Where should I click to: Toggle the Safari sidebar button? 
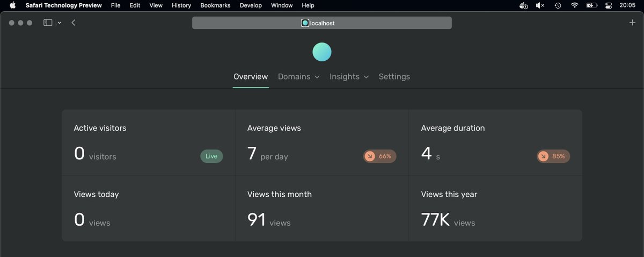click(x=48, y=23)
